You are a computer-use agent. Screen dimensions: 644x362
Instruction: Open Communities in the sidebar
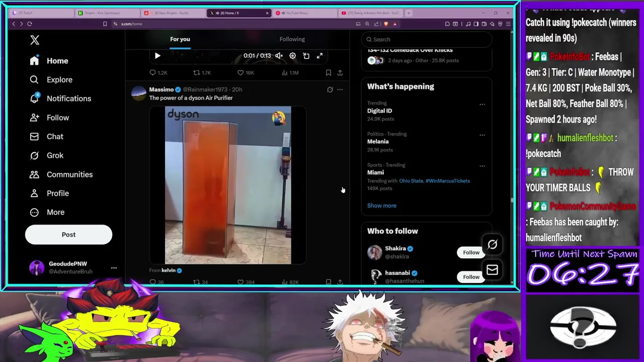click(x=61, y=174)
